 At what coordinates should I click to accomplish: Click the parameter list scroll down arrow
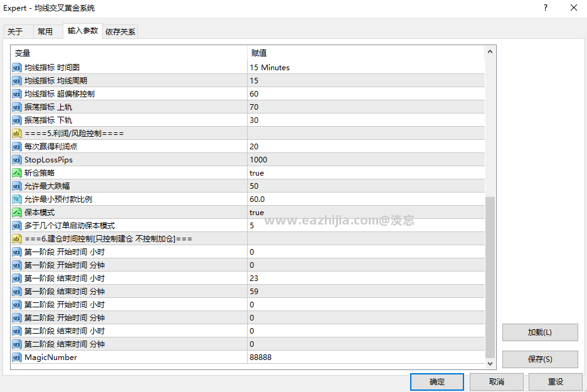(x=490, y=363)
